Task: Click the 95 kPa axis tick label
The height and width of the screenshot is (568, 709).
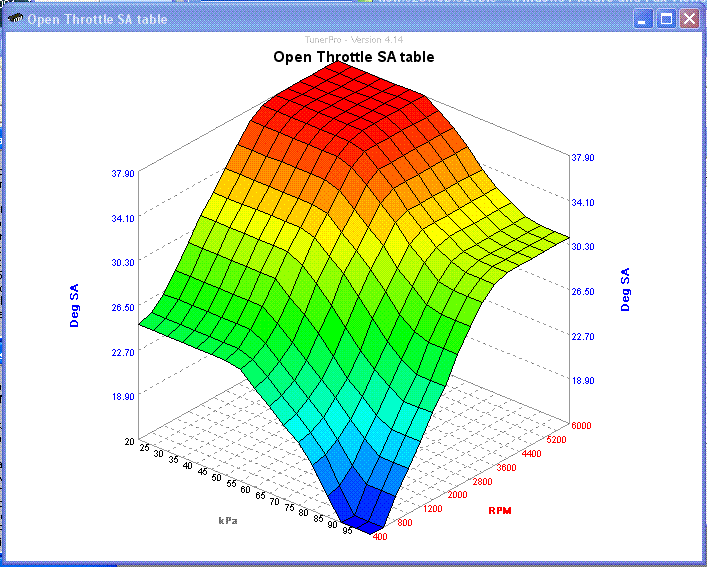Action: coord(347,530)
